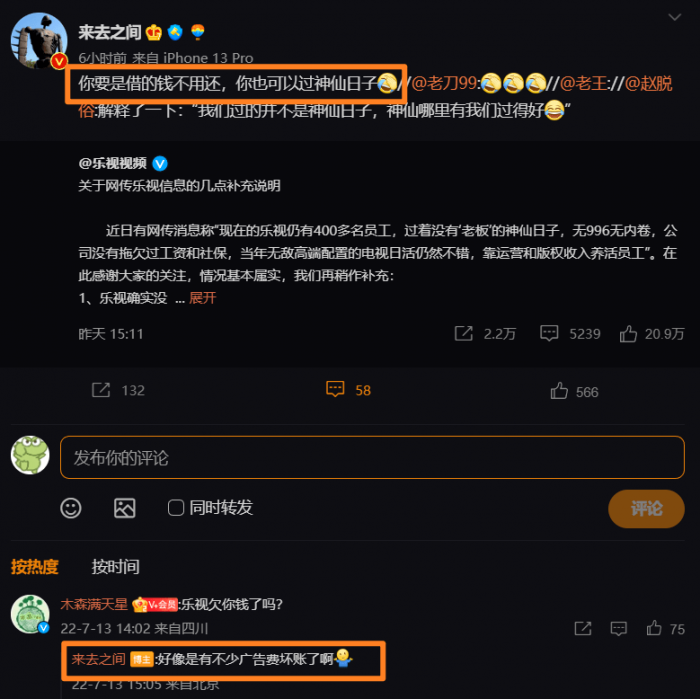Viewport: 700px width, 699px height.
Task: Select the 按热度 sort tab
Action: click(x=35, y=566)
